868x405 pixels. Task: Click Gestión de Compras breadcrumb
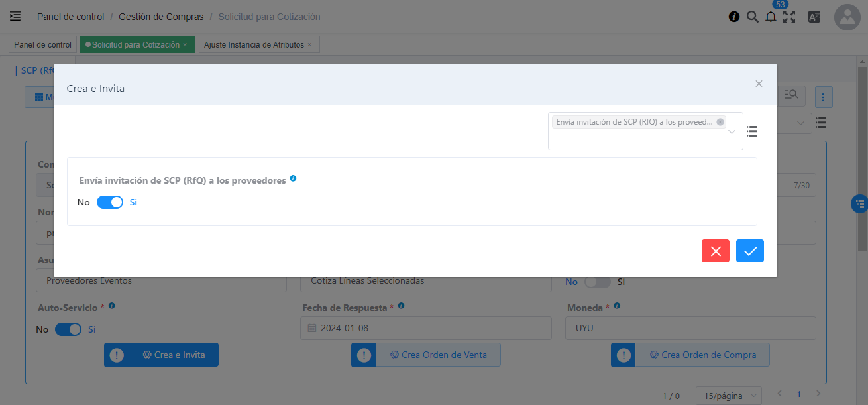pyautogui.click(x=161, y=17)
